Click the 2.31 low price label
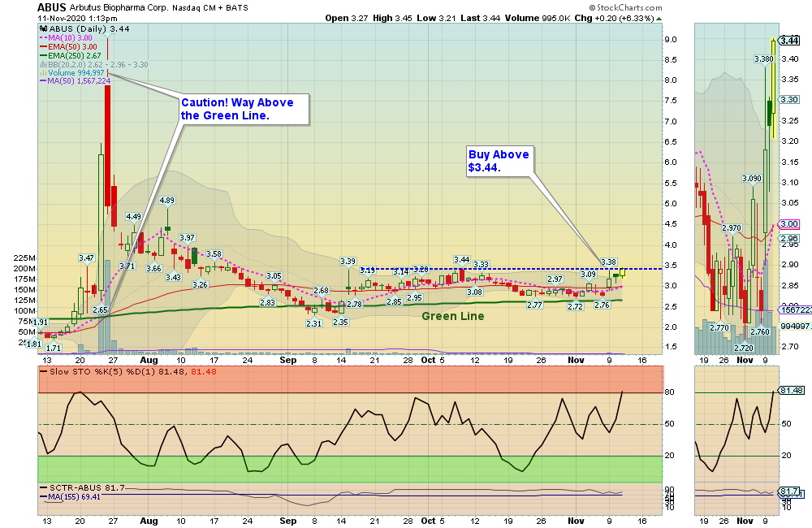812x528 pixels. pos(313,323)
